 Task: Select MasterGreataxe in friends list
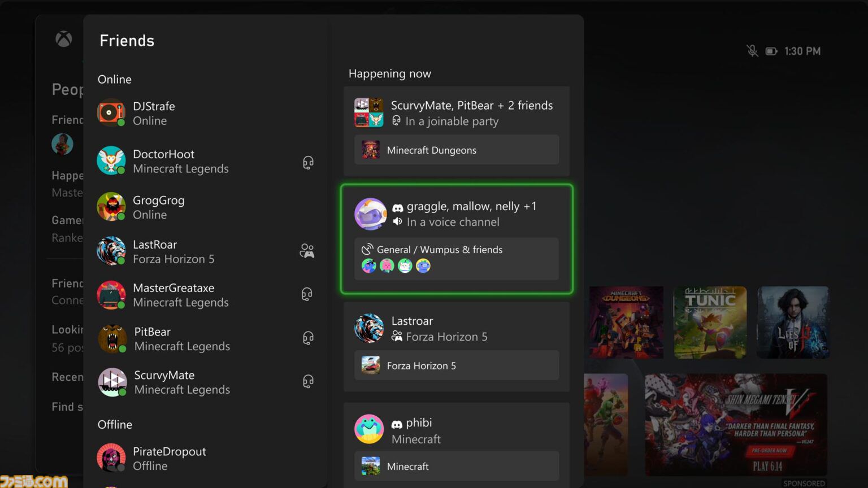point(207,295)
